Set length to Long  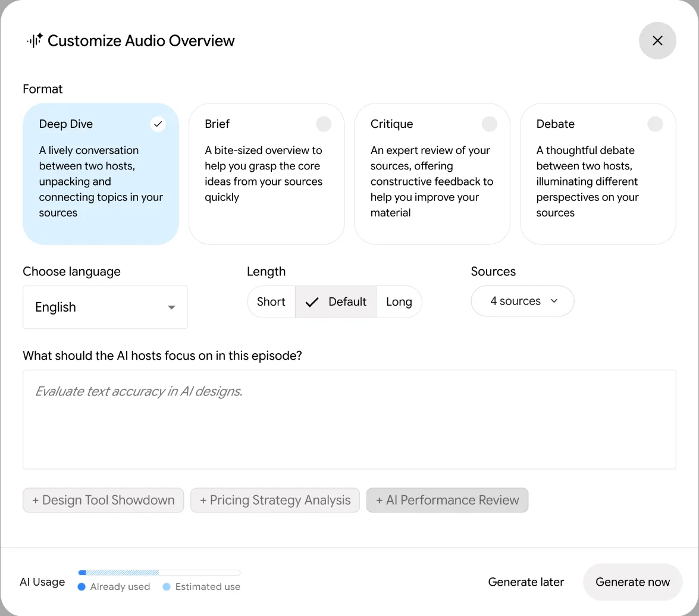399,301
